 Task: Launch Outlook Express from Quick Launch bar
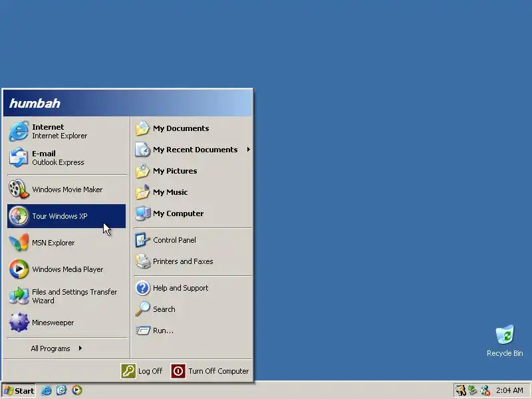61,390
